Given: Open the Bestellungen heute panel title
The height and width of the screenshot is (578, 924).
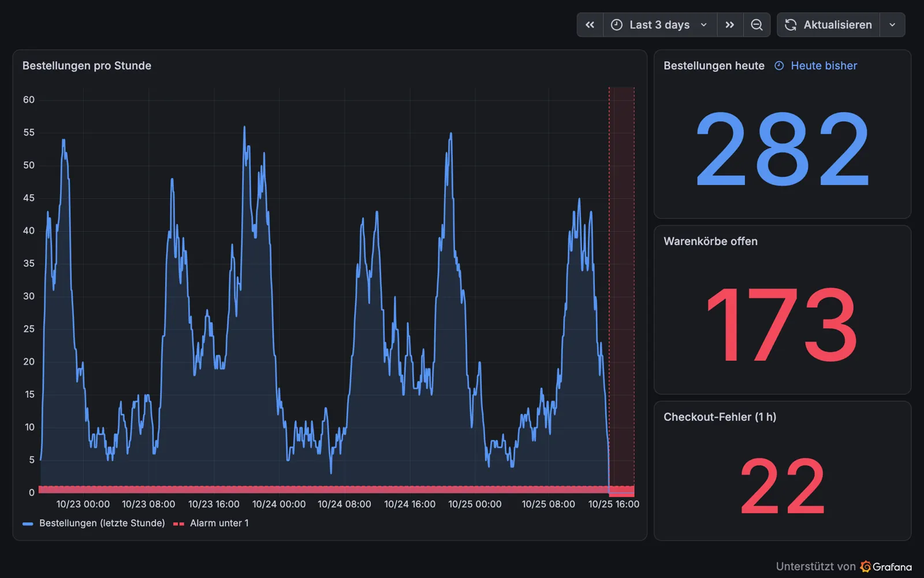Looking at the screenshot, I should click(x=714, y=66).
